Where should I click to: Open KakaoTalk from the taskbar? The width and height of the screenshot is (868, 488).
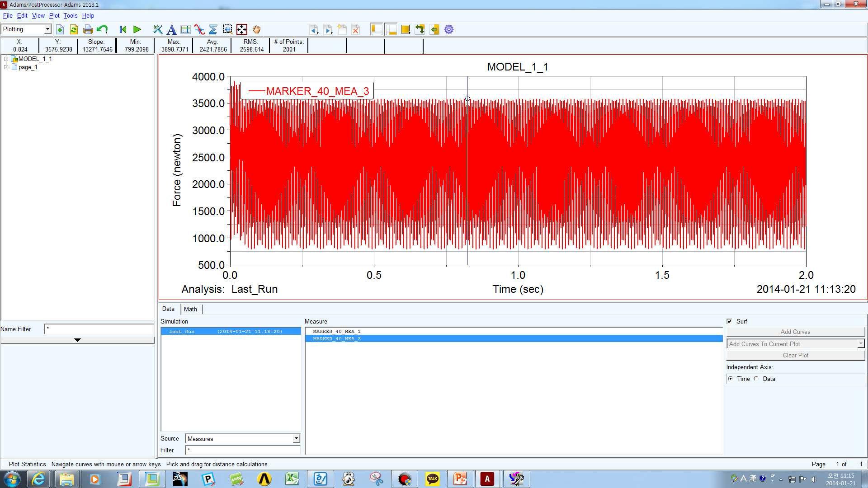coord(433,479)
